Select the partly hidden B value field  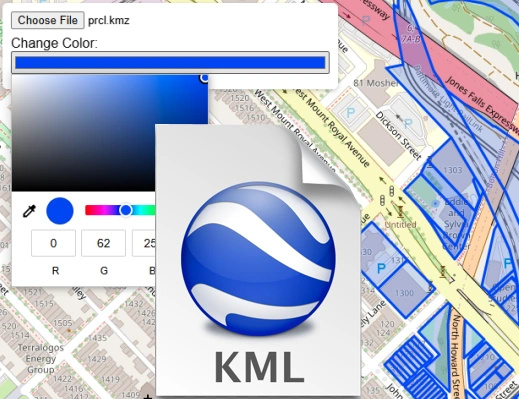coord(144,243)
